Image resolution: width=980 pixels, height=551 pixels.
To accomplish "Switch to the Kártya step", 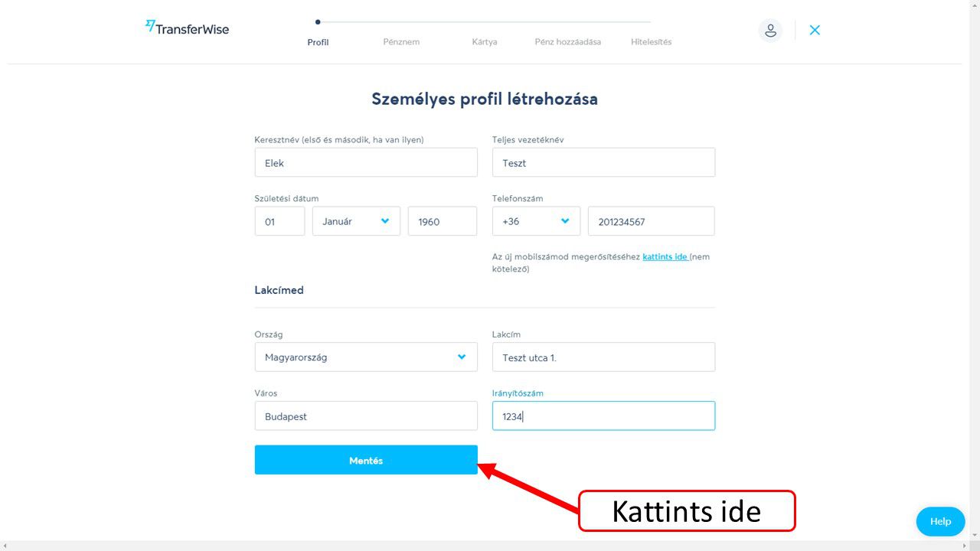I will [x=485, y=42].
